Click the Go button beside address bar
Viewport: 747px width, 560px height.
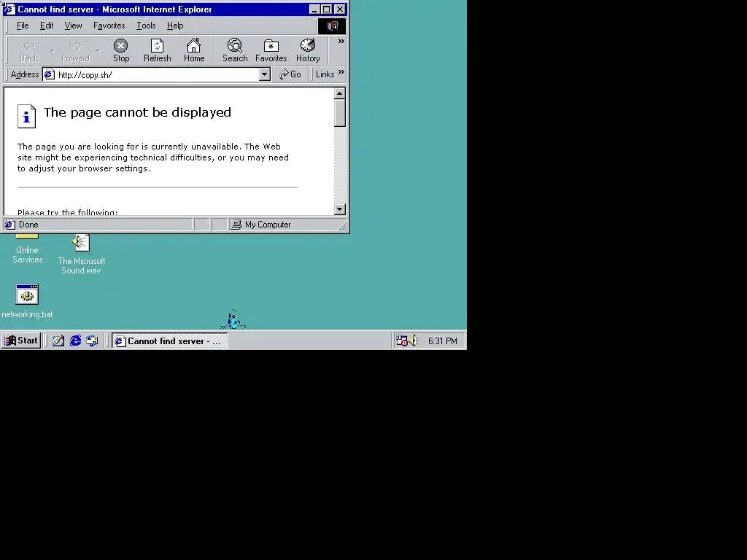coord(290,74)
